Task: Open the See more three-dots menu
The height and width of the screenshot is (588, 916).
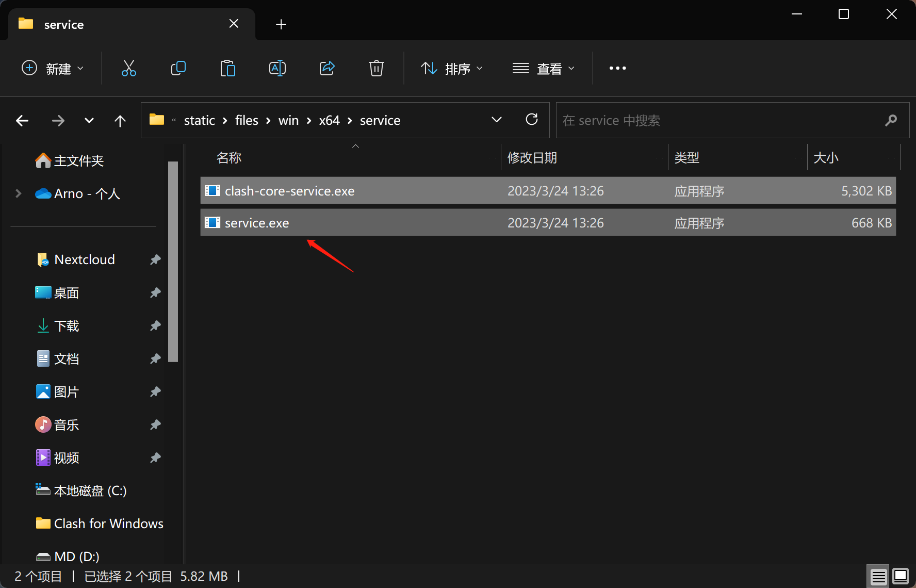Action: (x=617, y=68)
